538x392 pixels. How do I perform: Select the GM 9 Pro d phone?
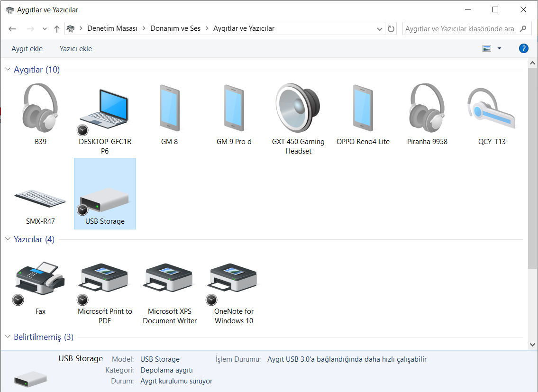(x=234, y=109)
